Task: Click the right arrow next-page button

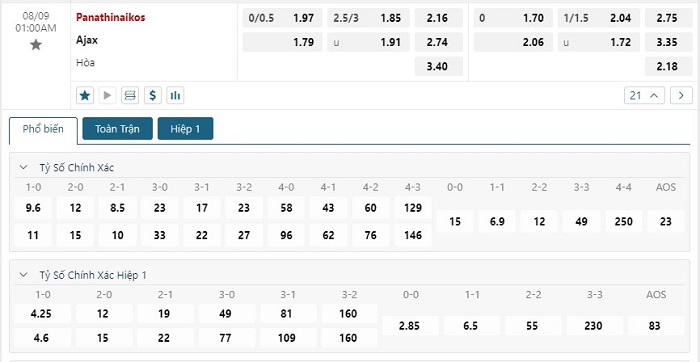Action: pyautogui.click(x=681, y=96)
